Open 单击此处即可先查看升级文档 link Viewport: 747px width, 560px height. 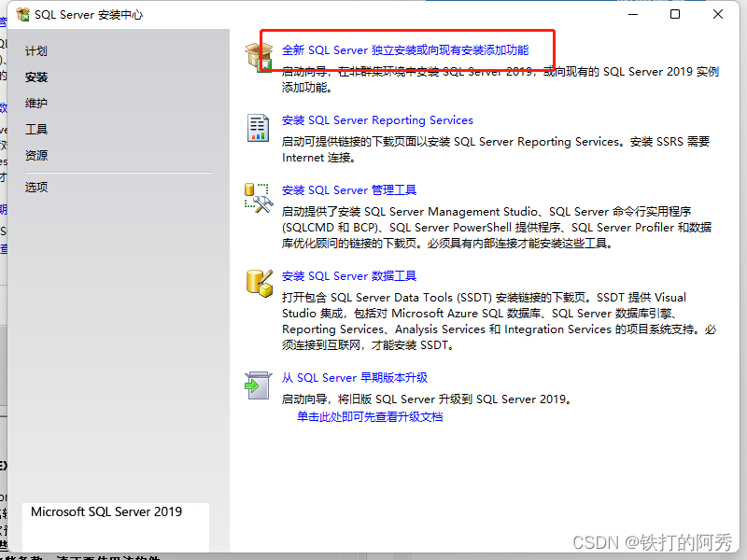(x=370, y=416)
